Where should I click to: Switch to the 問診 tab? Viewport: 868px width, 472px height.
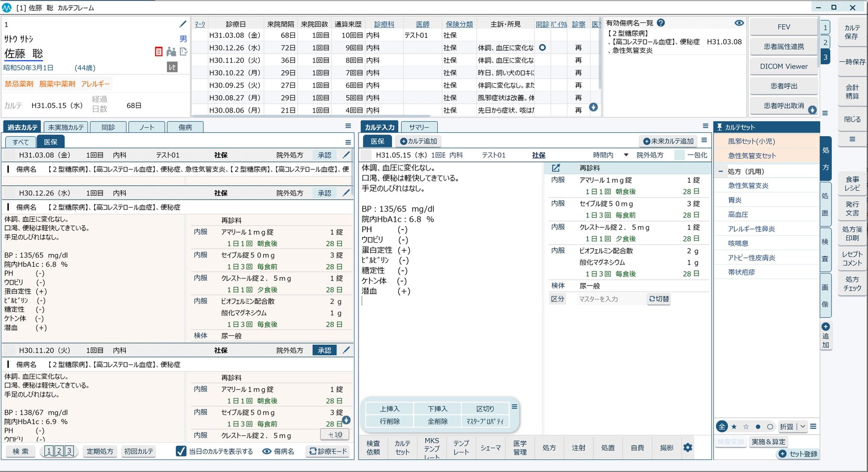click(108, 127)
